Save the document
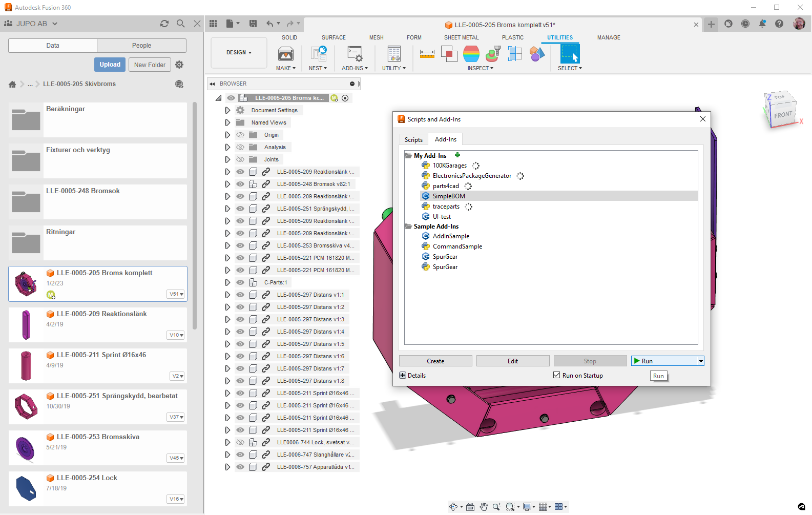 point(253,24)
